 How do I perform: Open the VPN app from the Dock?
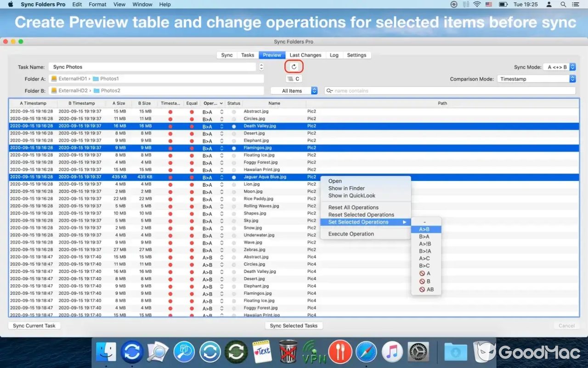(315, 352)
